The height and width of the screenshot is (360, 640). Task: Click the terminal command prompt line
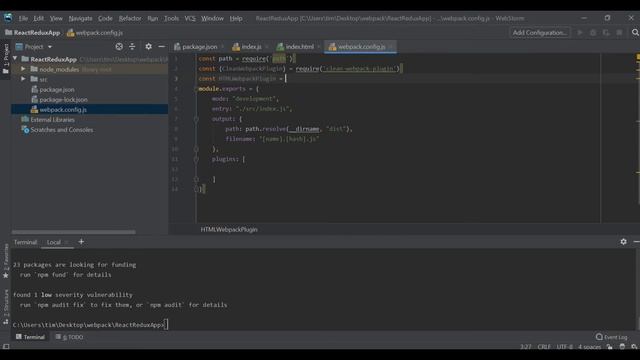[x=90, y=325]
